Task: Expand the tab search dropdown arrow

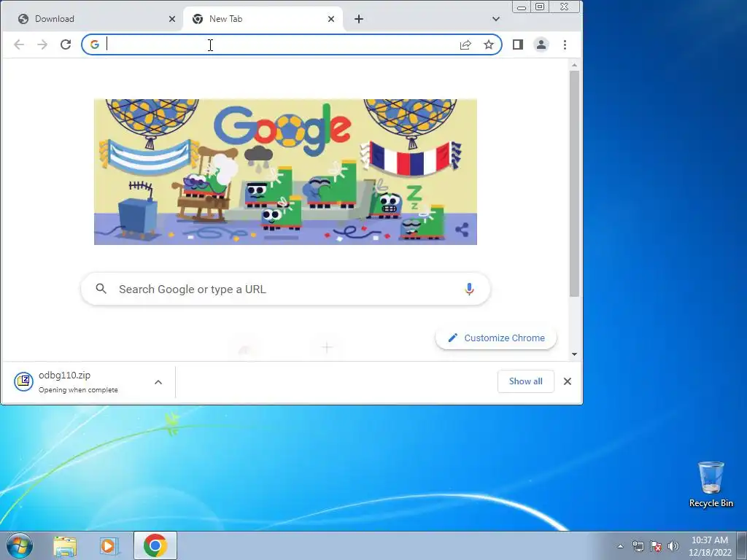Action: coord(496,19)
